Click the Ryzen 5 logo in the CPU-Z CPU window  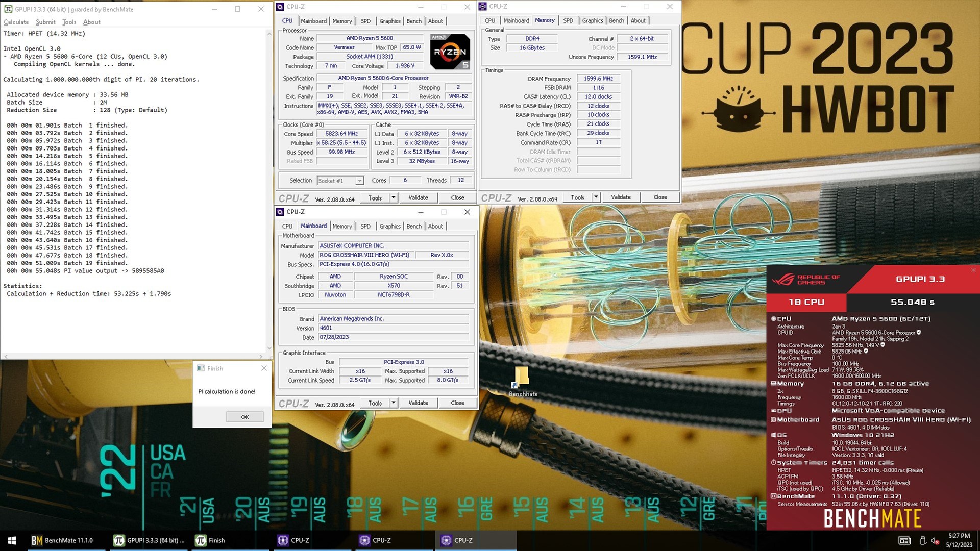[x=450, y=52]
